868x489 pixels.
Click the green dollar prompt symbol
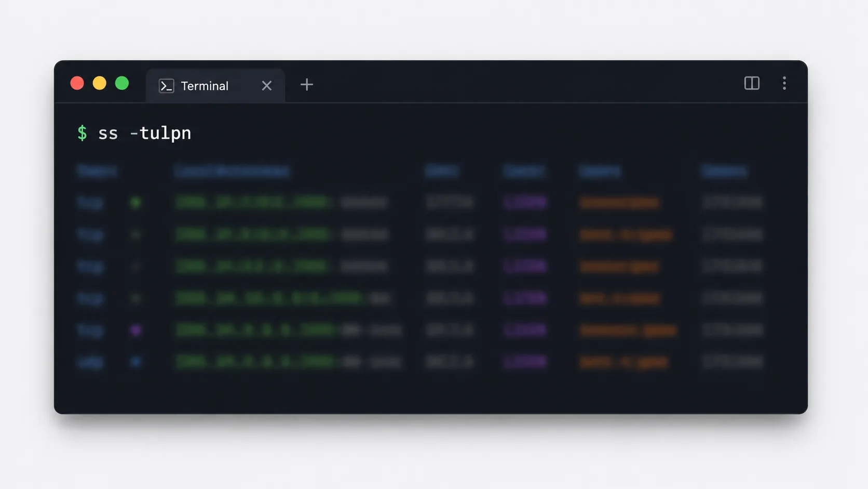point(82,133)
